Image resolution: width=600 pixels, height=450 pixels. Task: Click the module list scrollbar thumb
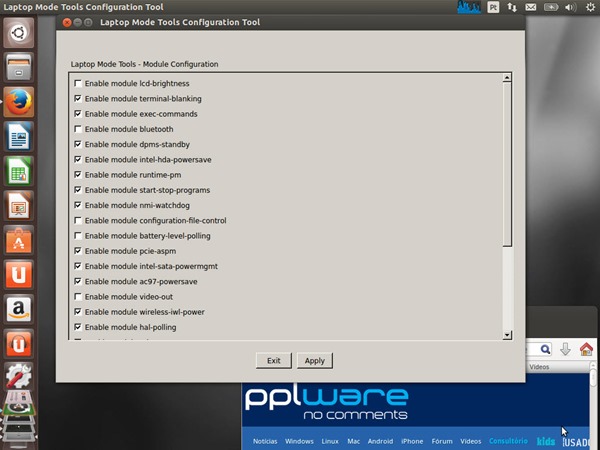(x=507, y=165)
